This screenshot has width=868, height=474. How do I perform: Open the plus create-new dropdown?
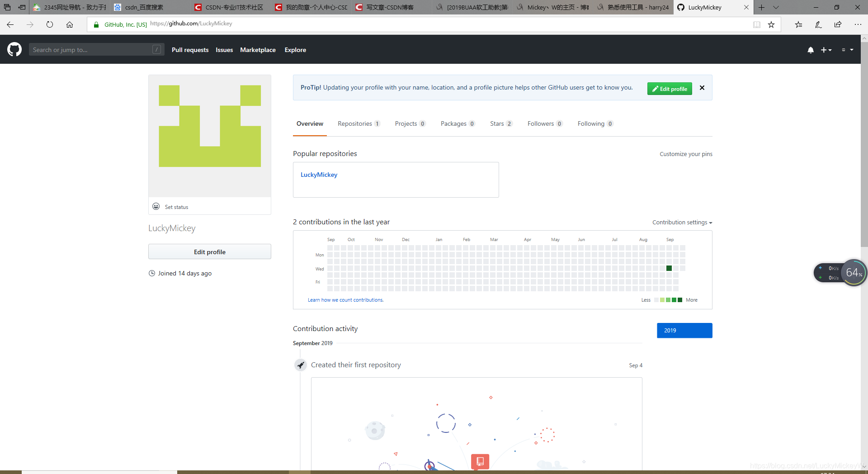tap(826, 50)
